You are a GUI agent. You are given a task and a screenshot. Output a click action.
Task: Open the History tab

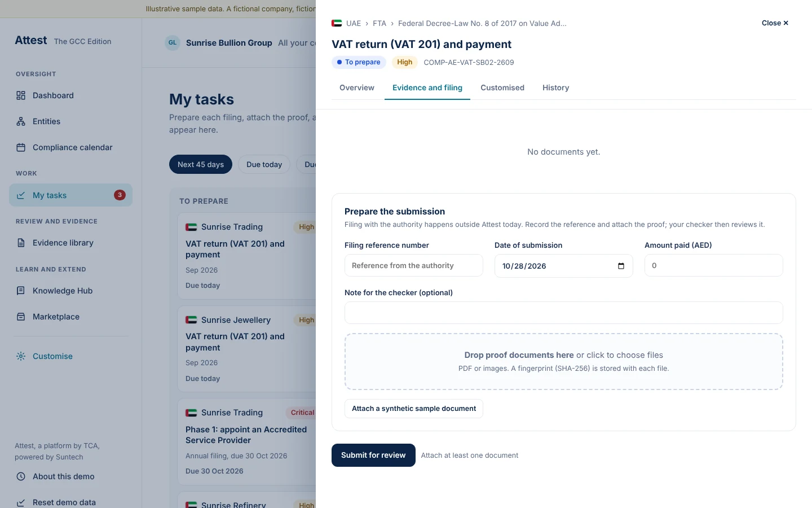click(555, 87)
